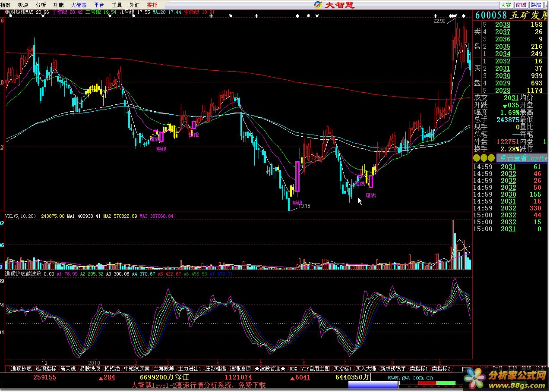Click the 大智慧 logo in title bar
This screenshot has width=550, height=392.
click(334, 5)
